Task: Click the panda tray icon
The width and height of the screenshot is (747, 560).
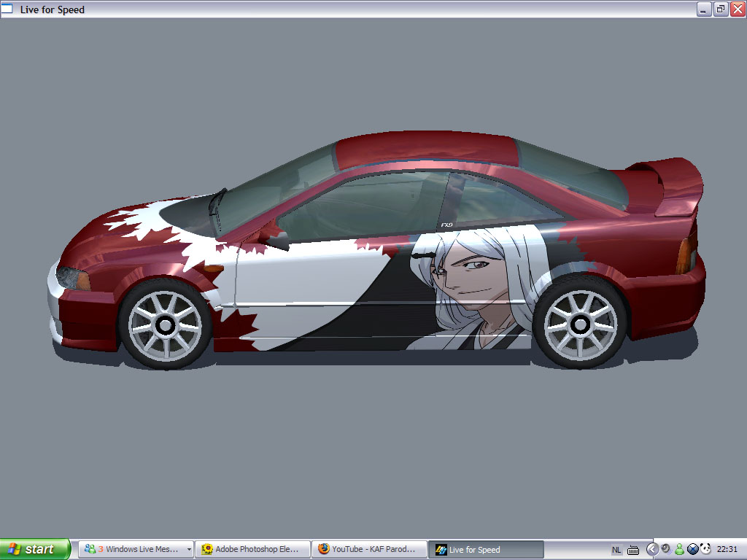Action: click(705, 548)
